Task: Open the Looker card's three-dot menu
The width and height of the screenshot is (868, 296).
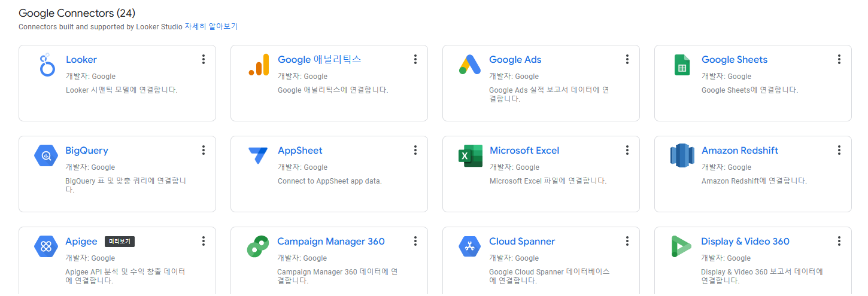Action: point(204,59)
